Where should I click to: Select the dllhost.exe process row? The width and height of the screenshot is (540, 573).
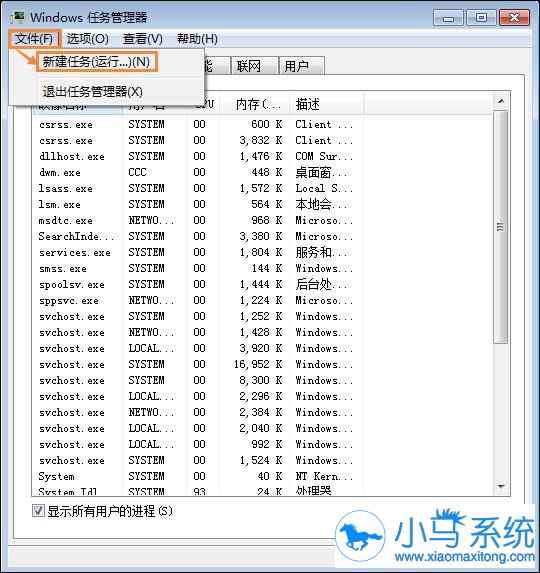click(197, 156)
